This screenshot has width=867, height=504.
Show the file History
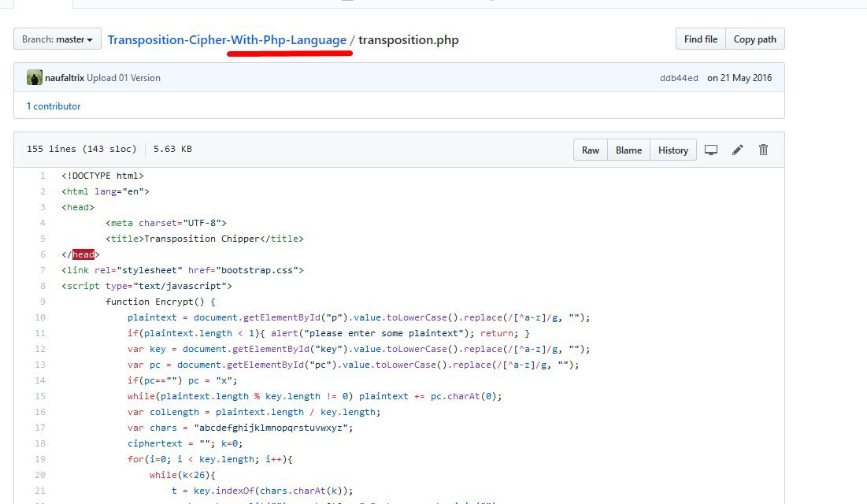(x=672, y=150)
